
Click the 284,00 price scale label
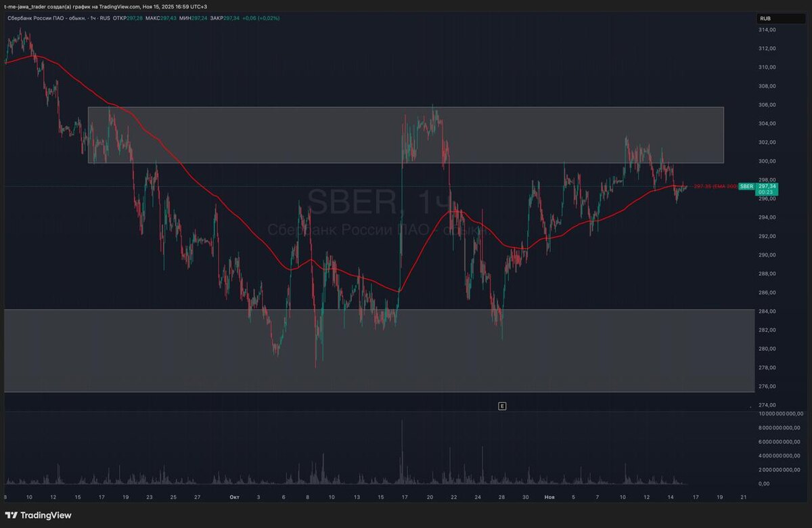(x=767, y=311)
